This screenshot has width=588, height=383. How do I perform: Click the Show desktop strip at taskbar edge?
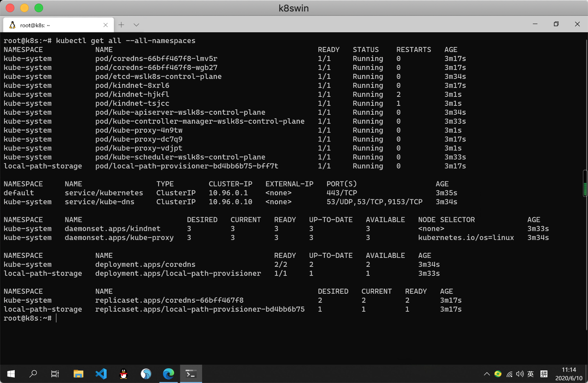pos(587,374)
